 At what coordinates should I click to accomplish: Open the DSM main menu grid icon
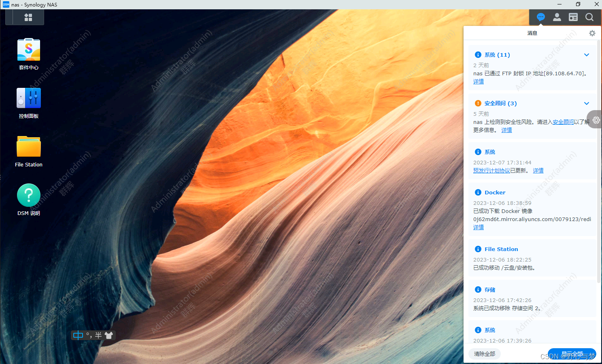(28, 17)
